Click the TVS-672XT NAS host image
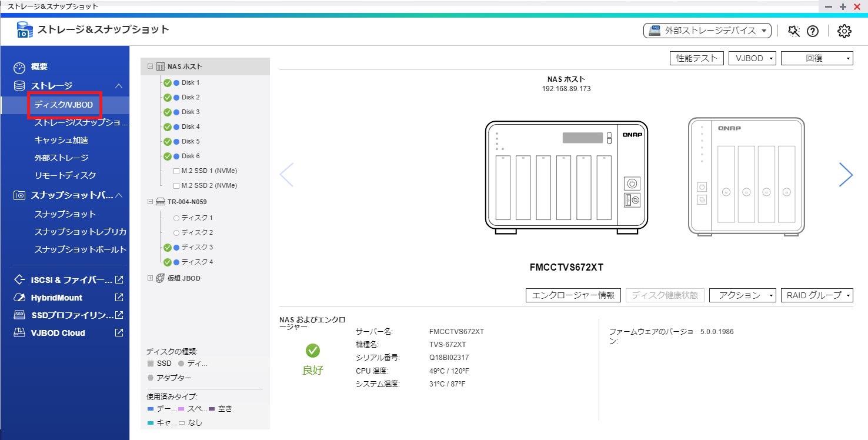The image size is (868, 440). (x=566, y=178)
